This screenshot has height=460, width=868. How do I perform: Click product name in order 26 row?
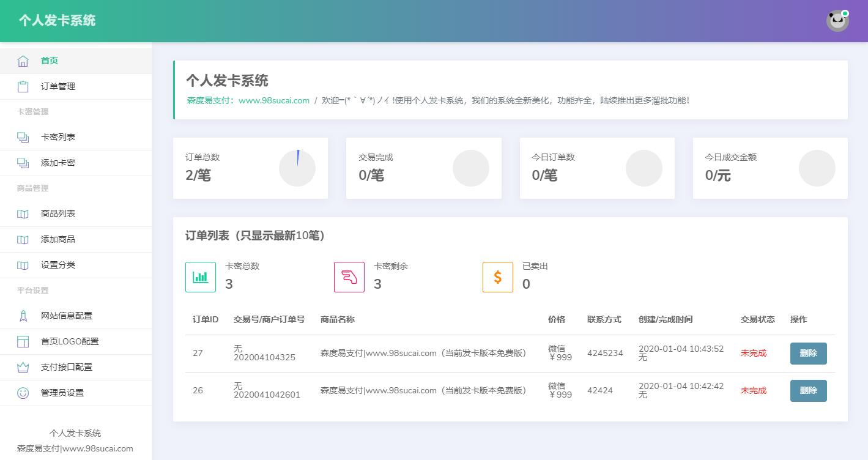(x=423, y=390)
